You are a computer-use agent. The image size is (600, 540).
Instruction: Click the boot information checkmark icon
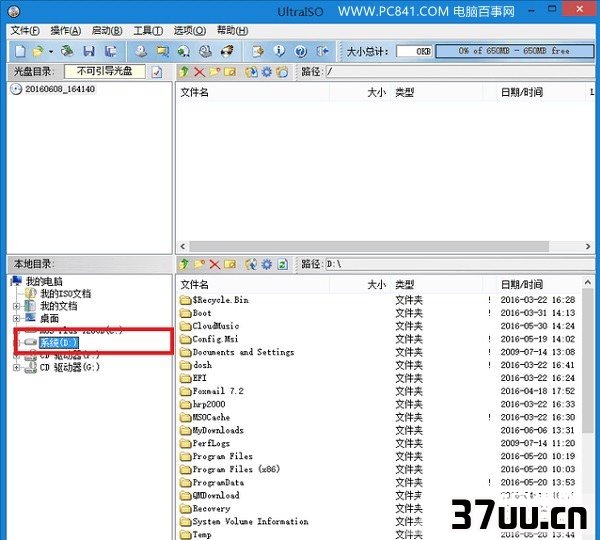(x=157, y=72)
